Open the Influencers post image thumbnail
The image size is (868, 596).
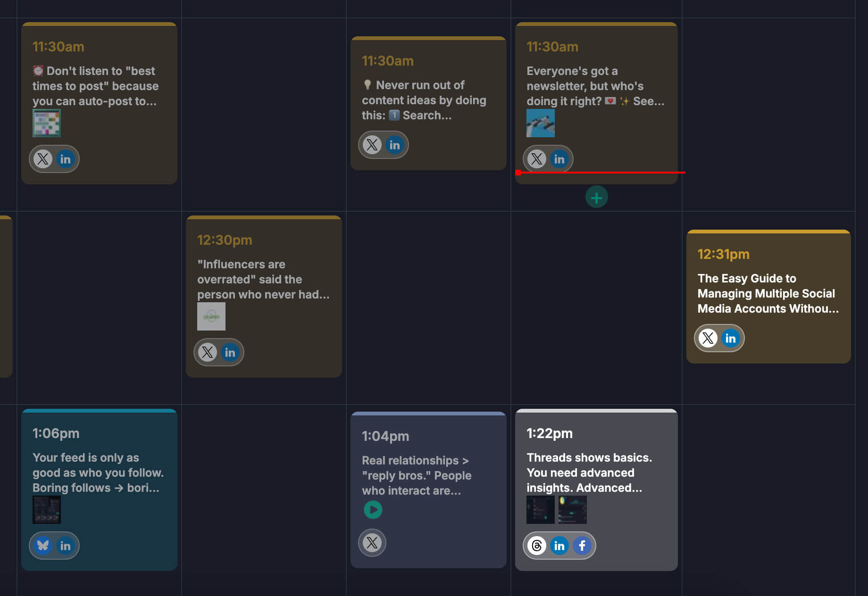coord(211,316)
